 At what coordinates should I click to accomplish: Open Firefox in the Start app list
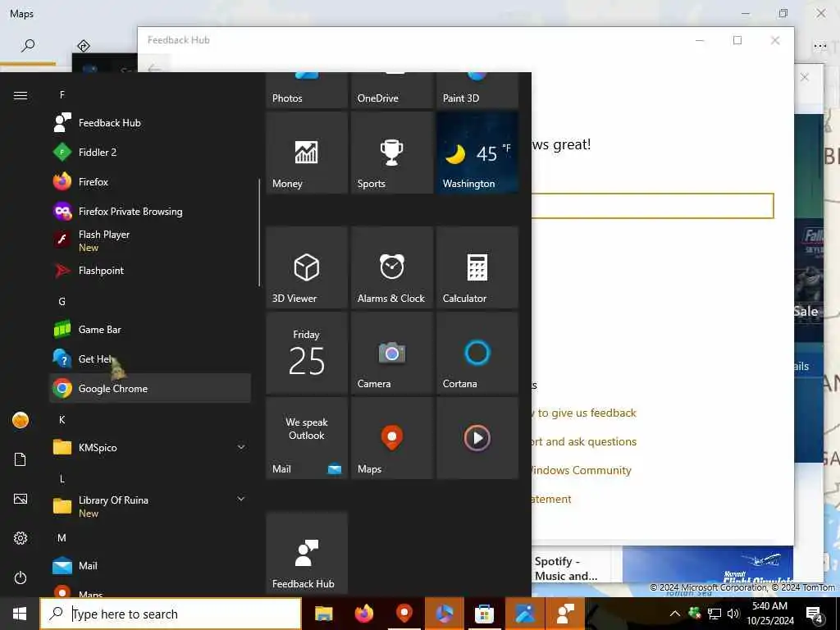150,181
